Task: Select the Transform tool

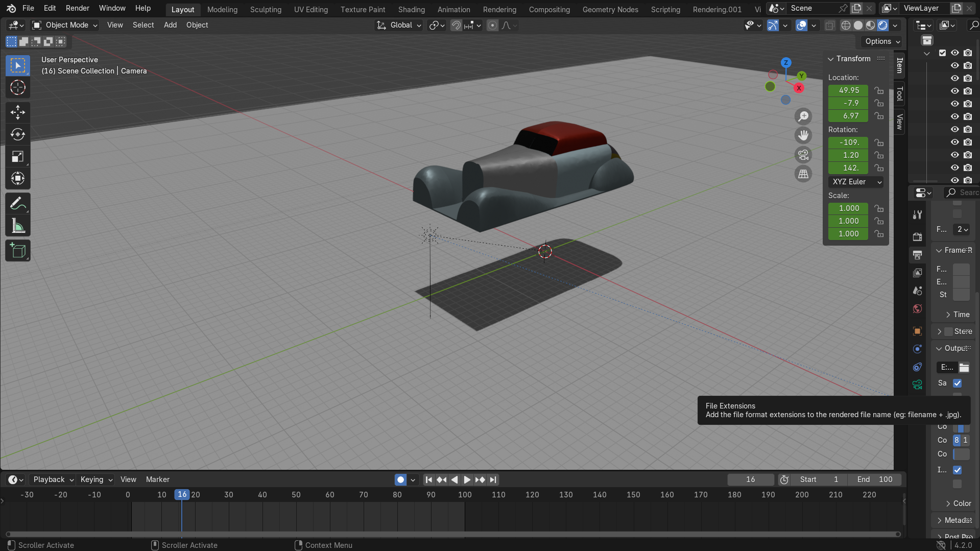Action: [18, 179]
